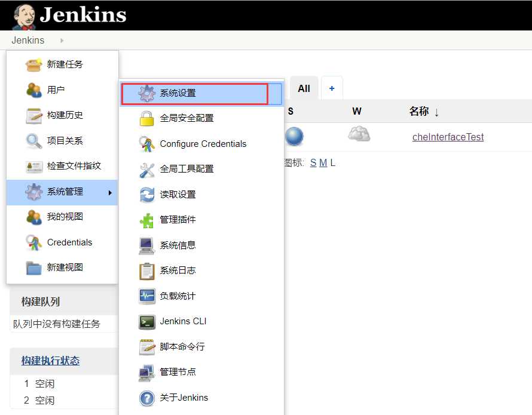Expand the 系统管理 submenu arrow
Image resolution: width=532 pixels, height=415 pixels.
110,193
